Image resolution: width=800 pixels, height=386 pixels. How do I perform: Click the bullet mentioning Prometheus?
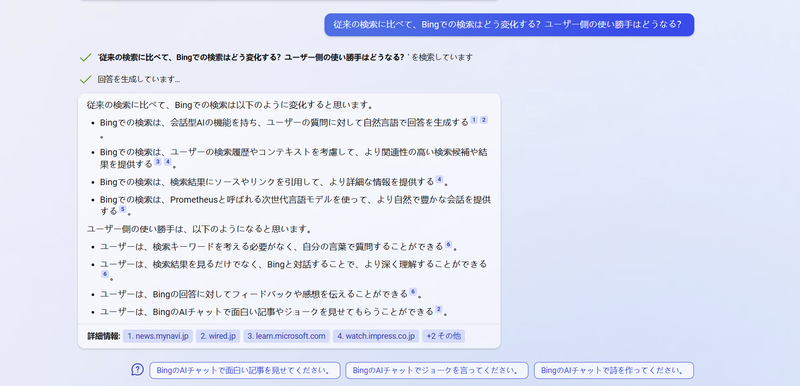pyautogui.click(x=295, y=205)
